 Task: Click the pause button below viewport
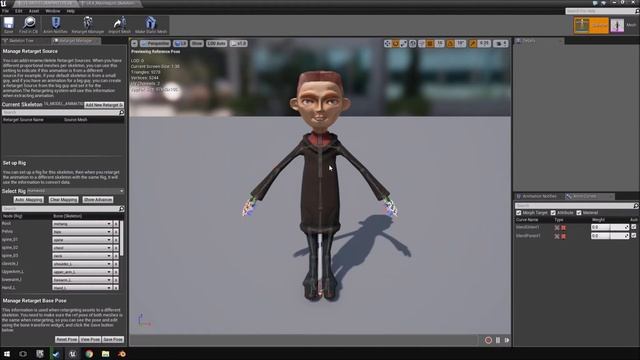498,340
